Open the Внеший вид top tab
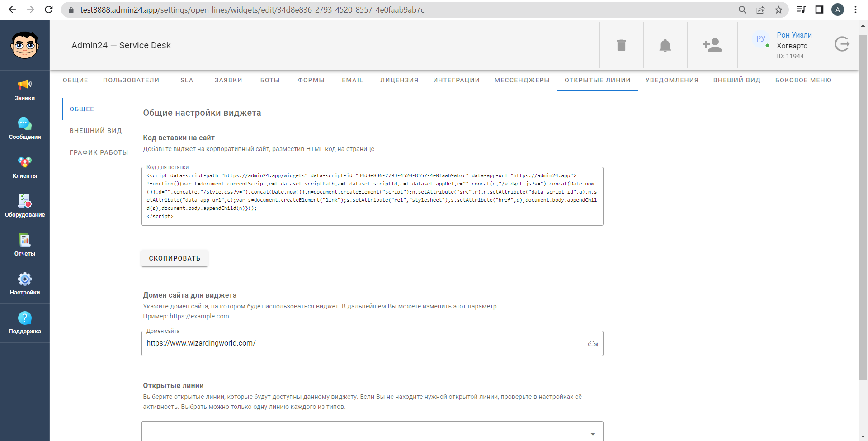 click(737, 80)
